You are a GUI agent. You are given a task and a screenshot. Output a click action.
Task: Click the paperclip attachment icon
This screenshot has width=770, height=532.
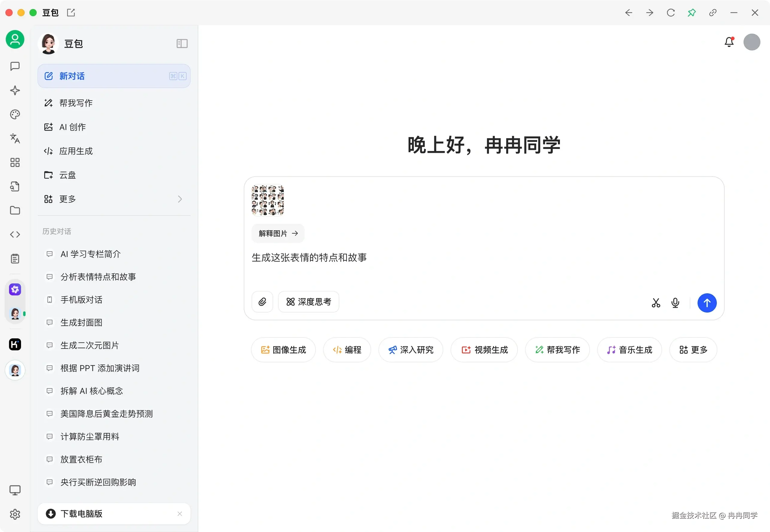pos(262,302)
